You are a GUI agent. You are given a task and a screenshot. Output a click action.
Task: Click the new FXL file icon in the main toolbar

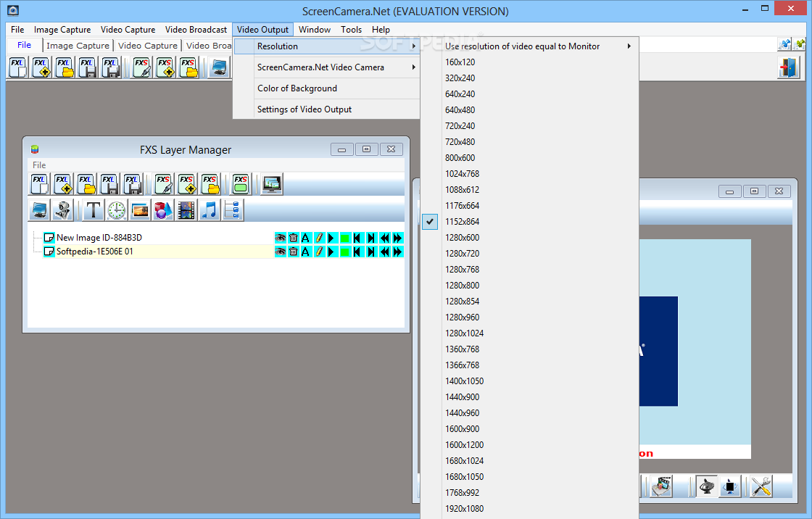(17, 68)
